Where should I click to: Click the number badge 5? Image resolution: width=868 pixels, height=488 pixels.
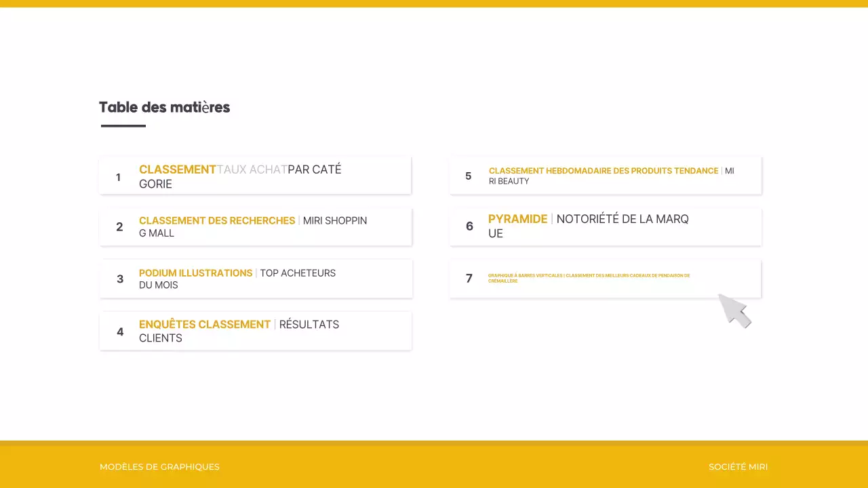[x=468, y=176]
